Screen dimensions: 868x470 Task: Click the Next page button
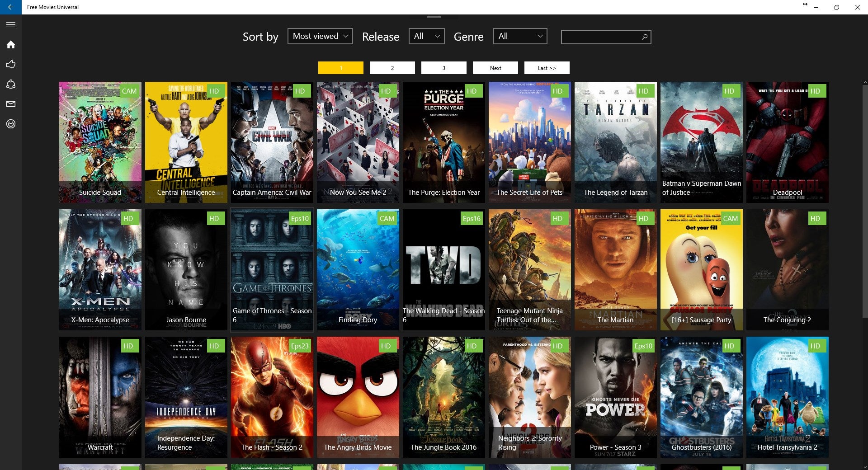tap(495, 68)
